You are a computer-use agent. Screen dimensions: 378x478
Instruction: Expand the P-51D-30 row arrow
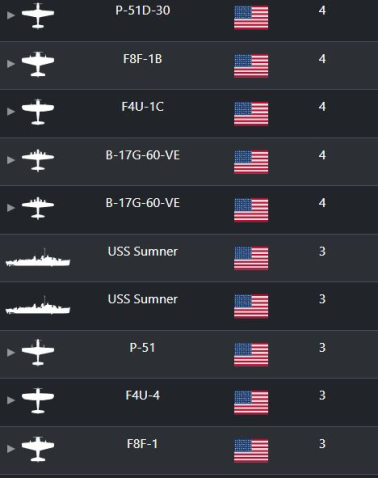point(11,15)
